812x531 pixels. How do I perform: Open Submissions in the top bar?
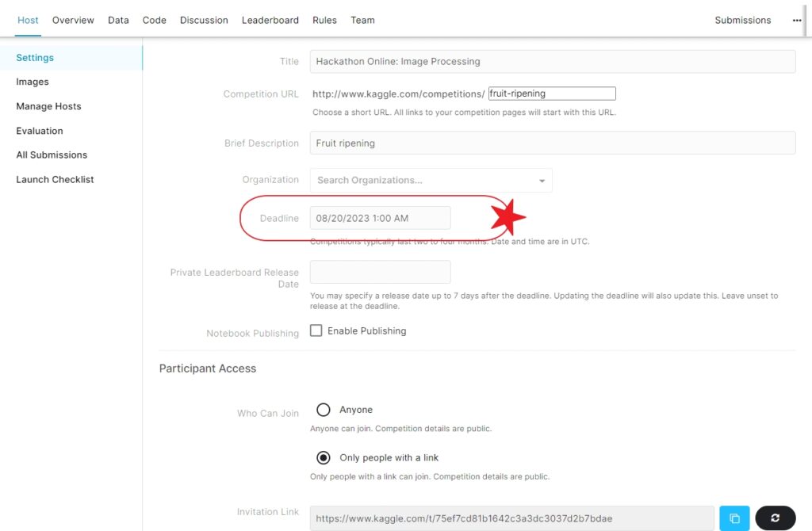(742, 21)
